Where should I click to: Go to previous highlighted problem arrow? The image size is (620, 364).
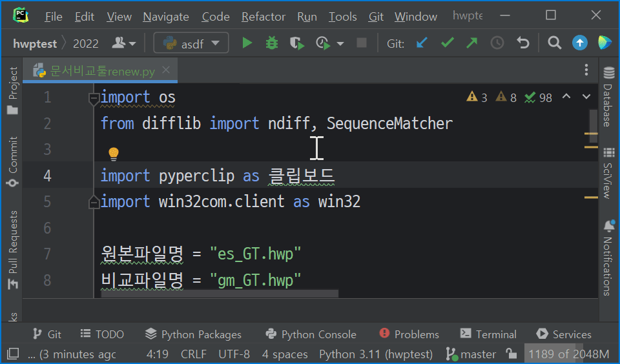(x=566, y=96)
